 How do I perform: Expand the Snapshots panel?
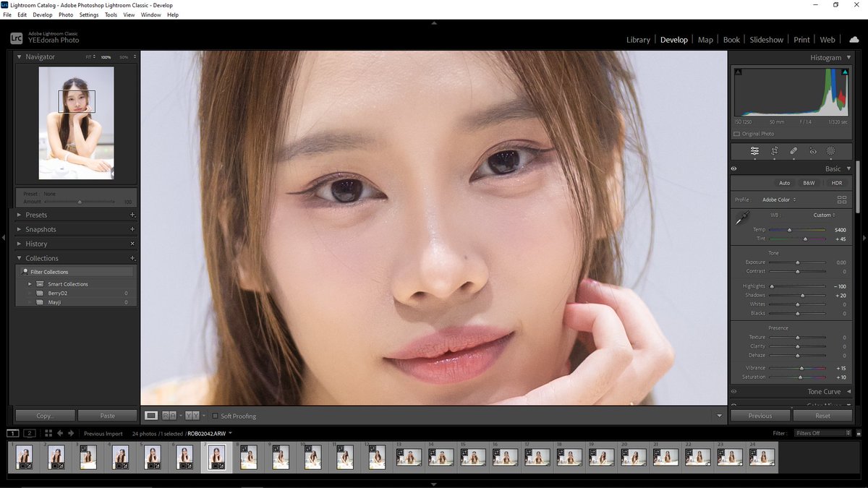20,229
